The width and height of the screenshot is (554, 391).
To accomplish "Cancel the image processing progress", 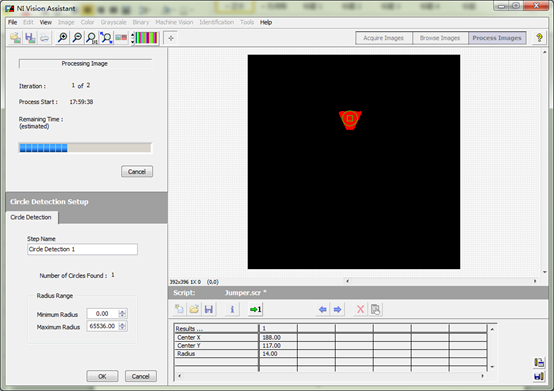I will tap(137, 172).
